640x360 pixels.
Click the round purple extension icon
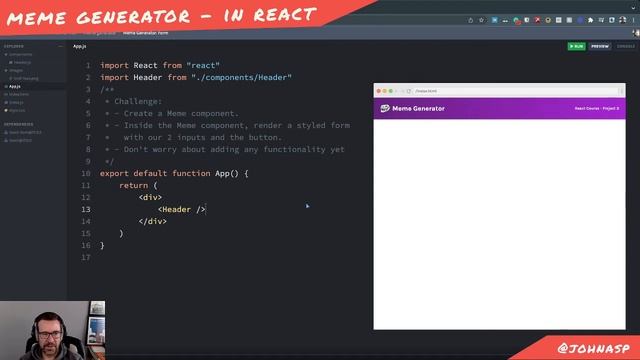click(580, 20)
